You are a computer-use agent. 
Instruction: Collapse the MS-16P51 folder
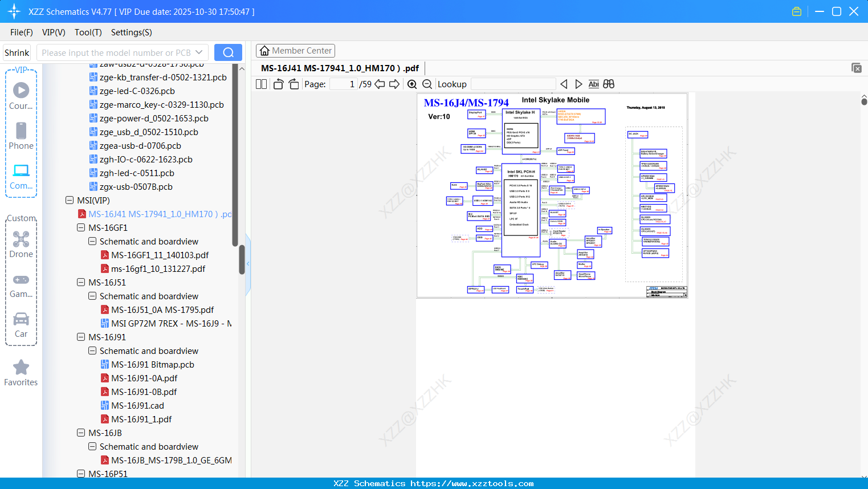coord(81,474)
